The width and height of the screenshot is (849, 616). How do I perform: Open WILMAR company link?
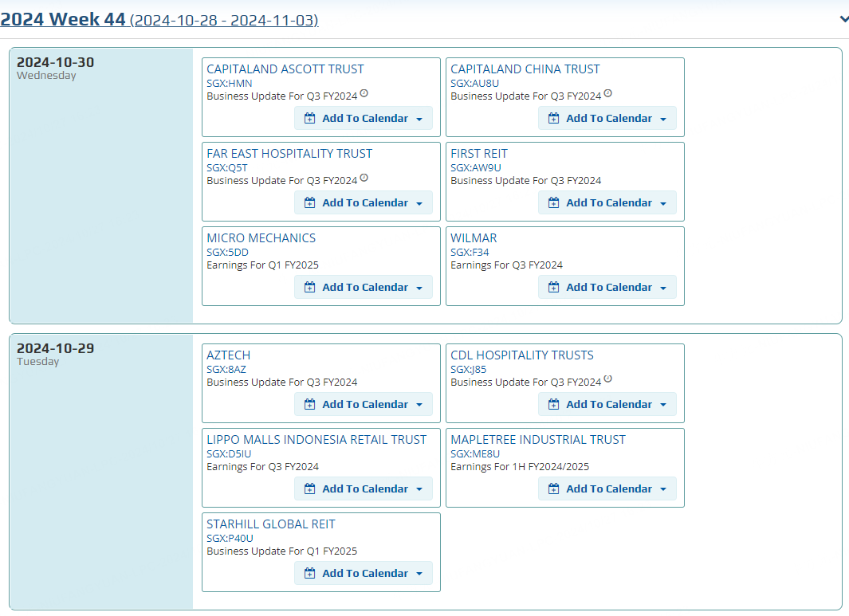pos(474,238)
